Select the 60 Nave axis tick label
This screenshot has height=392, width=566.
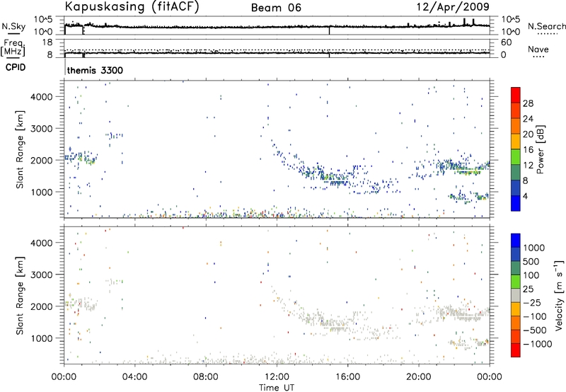coord(506,42)
